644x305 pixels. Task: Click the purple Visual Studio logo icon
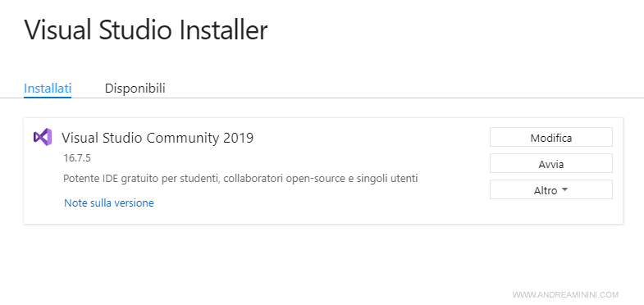[43, 137]
